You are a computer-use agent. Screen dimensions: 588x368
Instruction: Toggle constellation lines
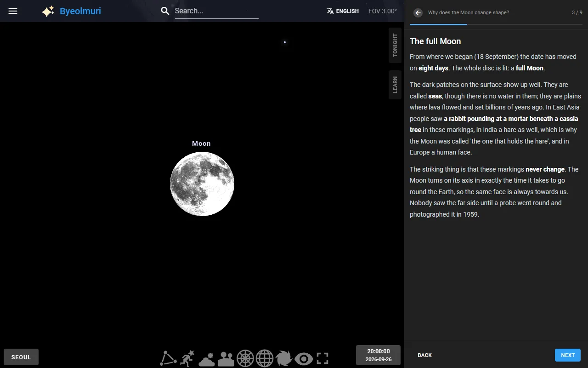tap(168, 358)
